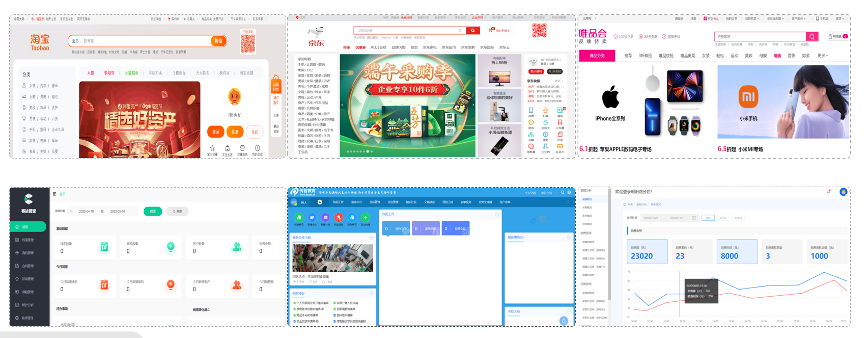This screenshot has height=338, width=868.
Task: Open 线索管理 in the dark sidebar
Action: coord(28,240)
